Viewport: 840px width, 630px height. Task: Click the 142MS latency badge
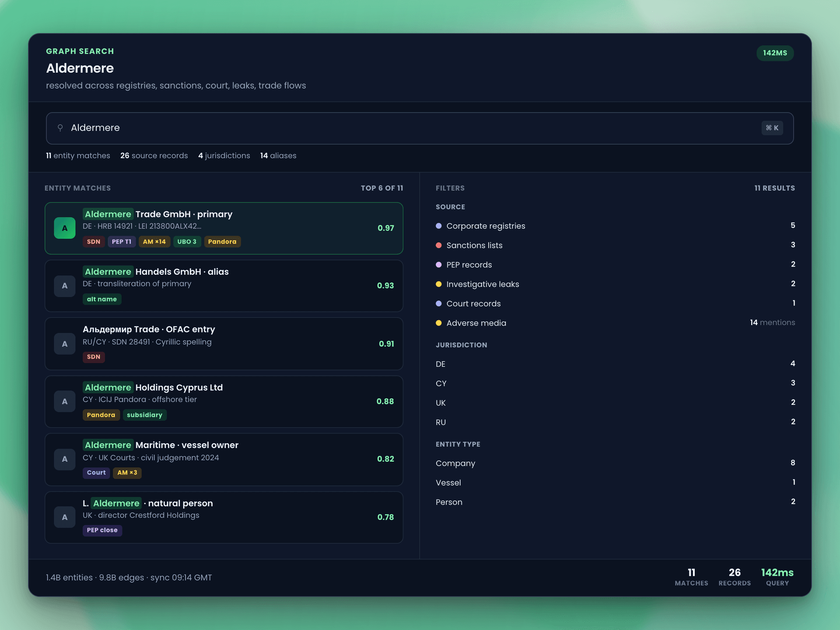[775, 53]
